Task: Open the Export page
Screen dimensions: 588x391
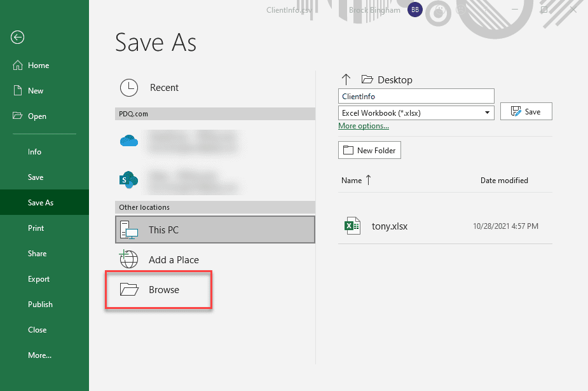Action: coord(39,279)
